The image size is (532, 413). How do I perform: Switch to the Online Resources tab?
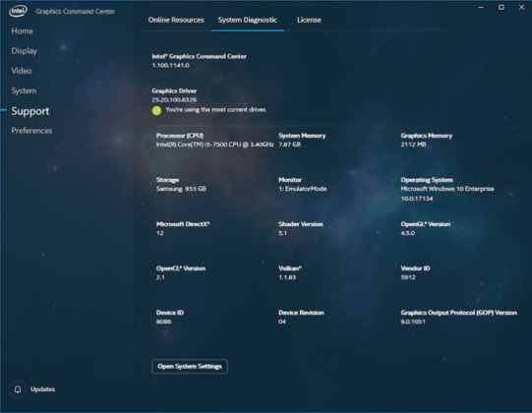(176, 20)
